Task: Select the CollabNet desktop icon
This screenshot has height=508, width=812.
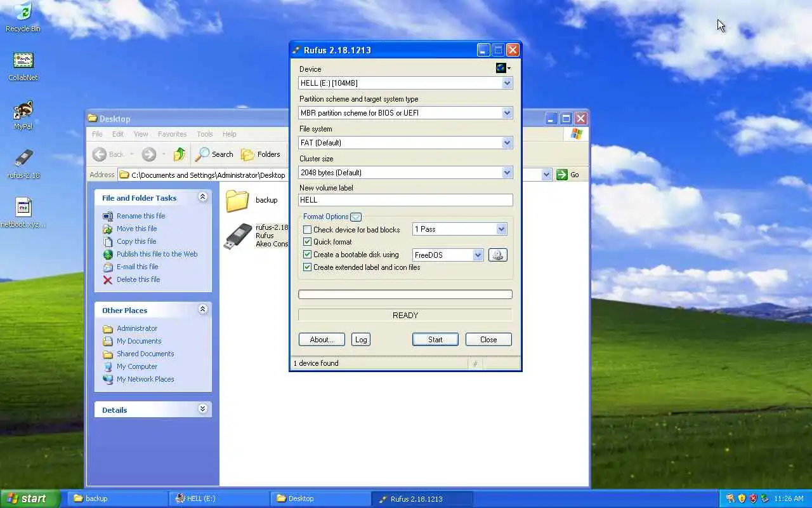Action: [x=23, y=66]
